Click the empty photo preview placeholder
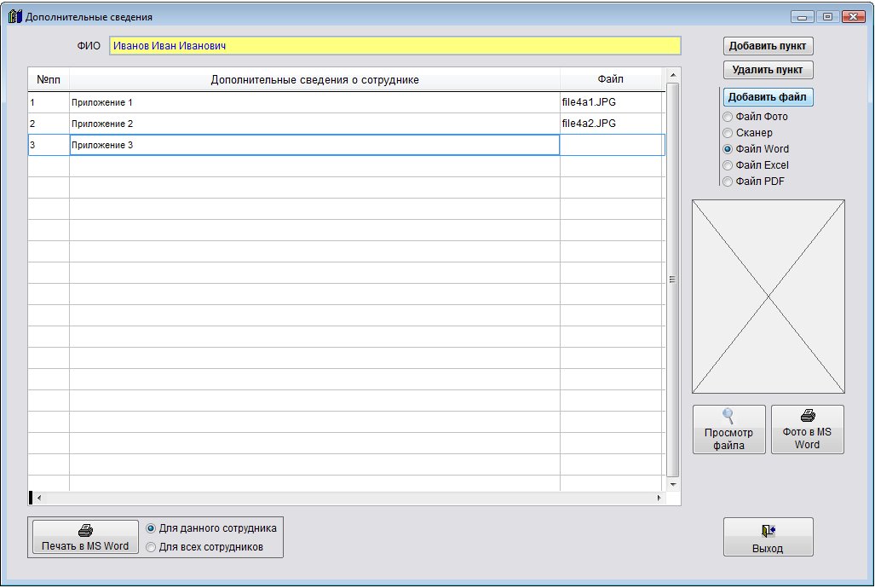Screen dimensions: 875x588 coord(768,297)
